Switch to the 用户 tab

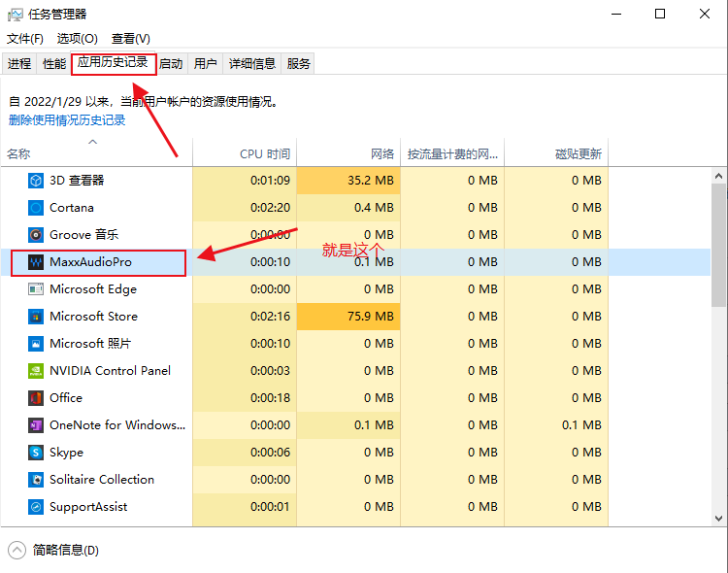(205, 64)
